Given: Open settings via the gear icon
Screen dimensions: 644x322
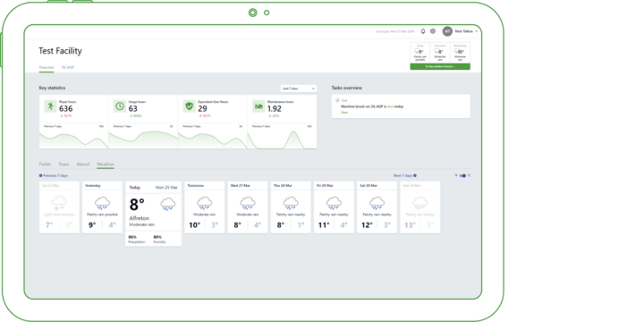Looking at the screenshot, I should 433,31.
